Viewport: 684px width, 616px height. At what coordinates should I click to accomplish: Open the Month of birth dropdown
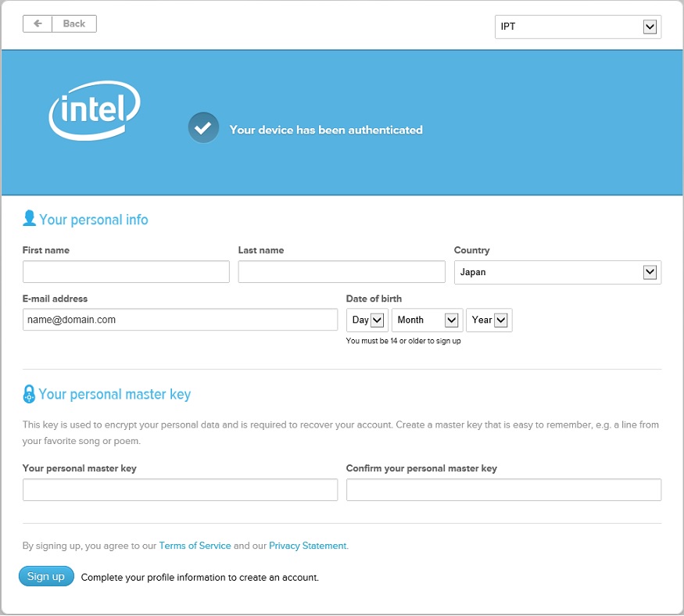(427, 320)
